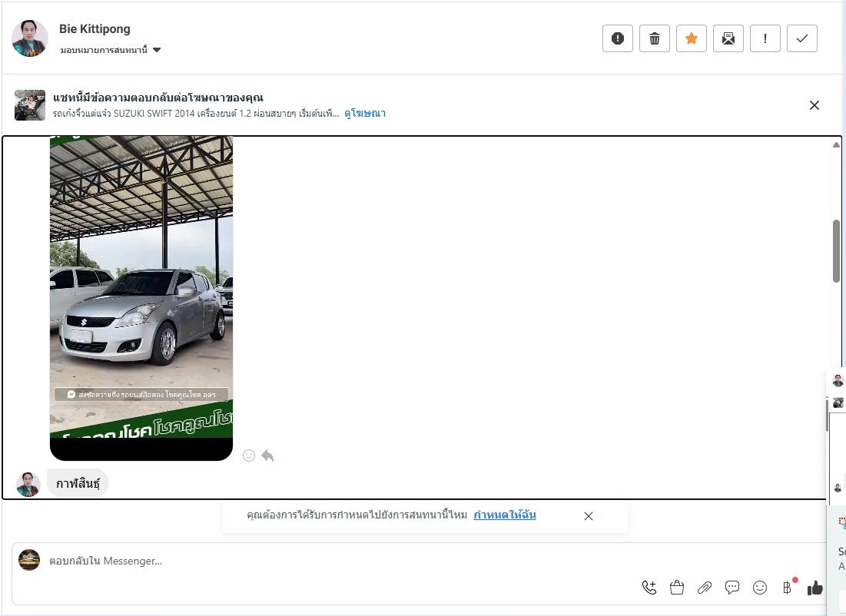Screen dimensions: 846x616
Task: Send a thumbs-up like
Action: (x=814, y=588)
